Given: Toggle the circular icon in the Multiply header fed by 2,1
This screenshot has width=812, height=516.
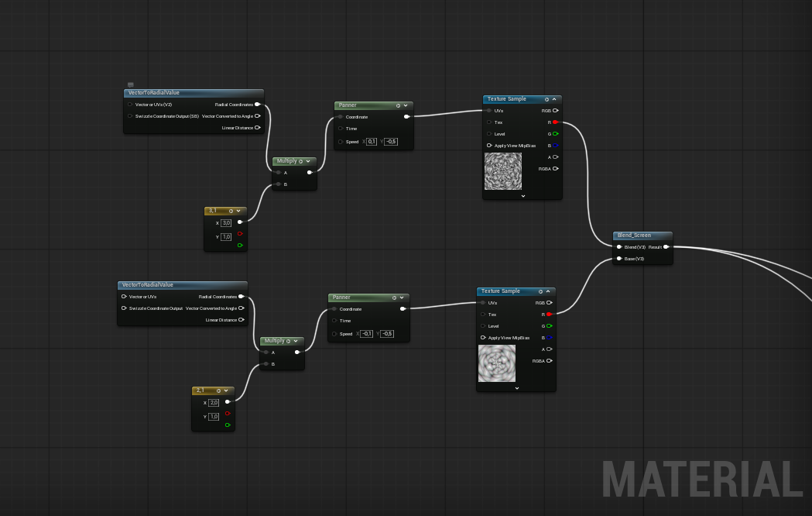Looking at the screenshot, I should coord(289,341).
